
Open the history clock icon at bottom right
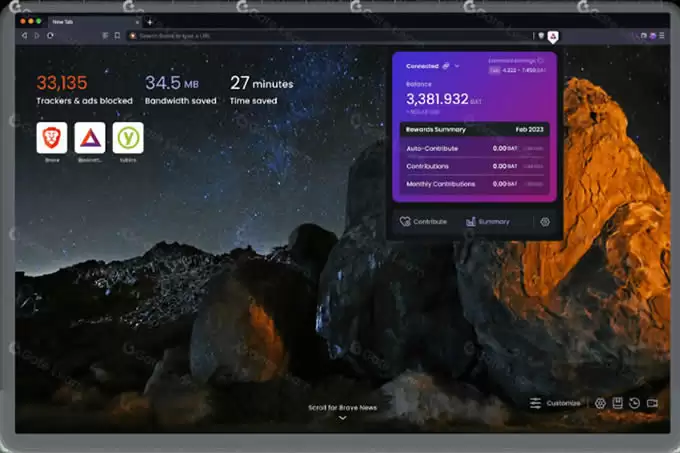[634, 403]
